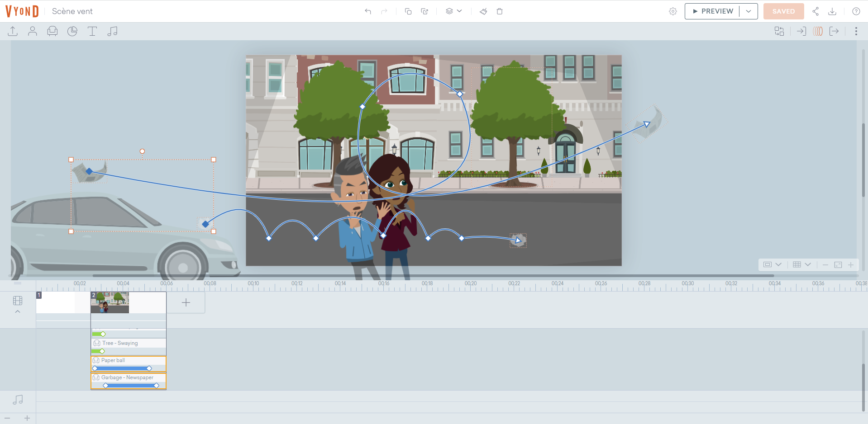Click the PREVIEW button
This screenshot has width=868, height=424.
click(x=712, y=11)
